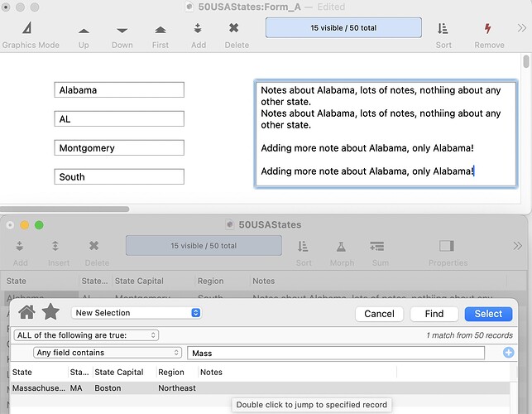This screenshot has width=532, height=414.
Task: Open the Properties panel icon
Action: pos(447,246)
